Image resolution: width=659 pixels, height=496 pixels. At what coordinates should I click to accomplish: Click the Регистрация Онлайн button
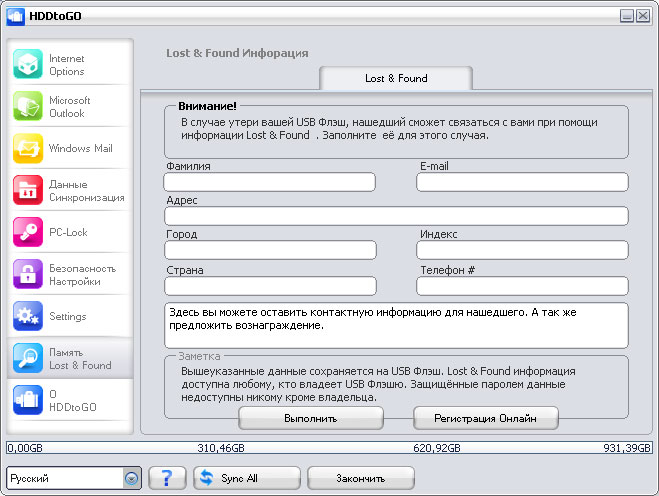click(x=485, y=418)
